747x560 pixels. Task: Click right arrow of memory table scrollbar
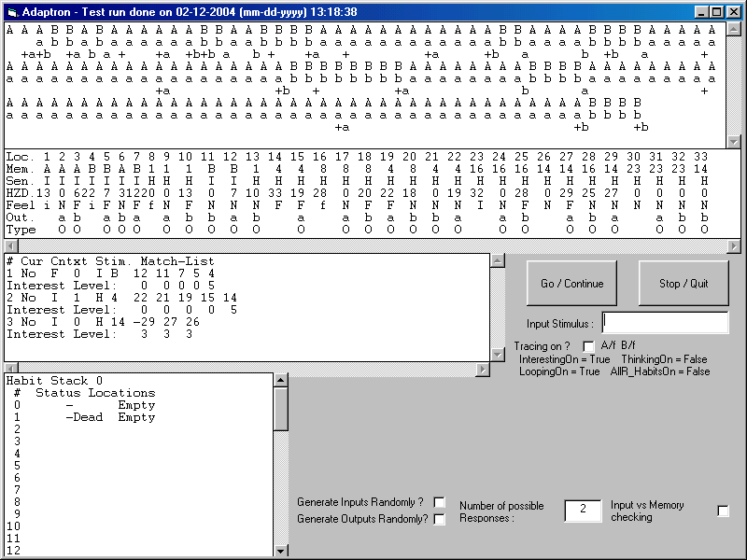pyautogui.click(x=734, y=246)
